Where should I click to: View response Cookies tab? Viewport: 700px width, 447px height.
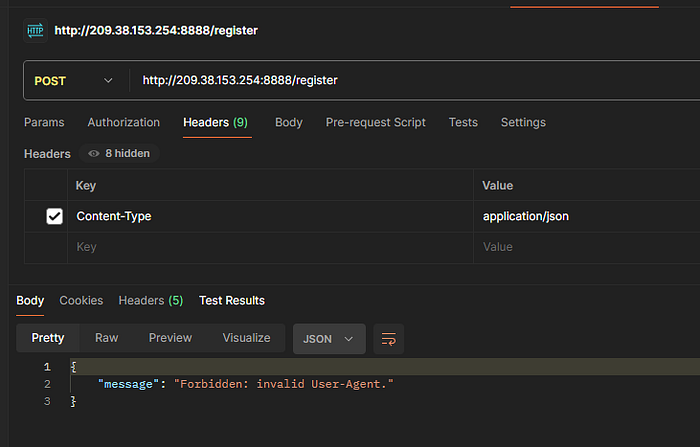(x=81, y=301)
